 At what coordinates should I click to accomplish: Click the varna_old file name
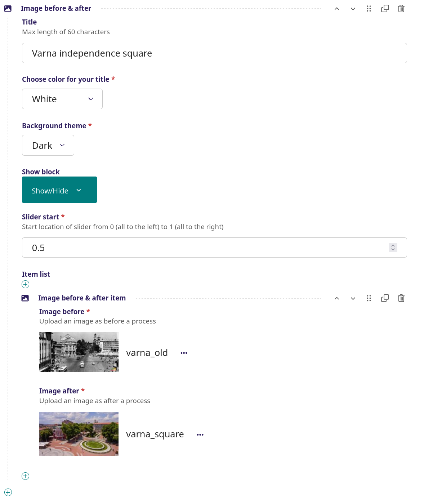point(147,353)
